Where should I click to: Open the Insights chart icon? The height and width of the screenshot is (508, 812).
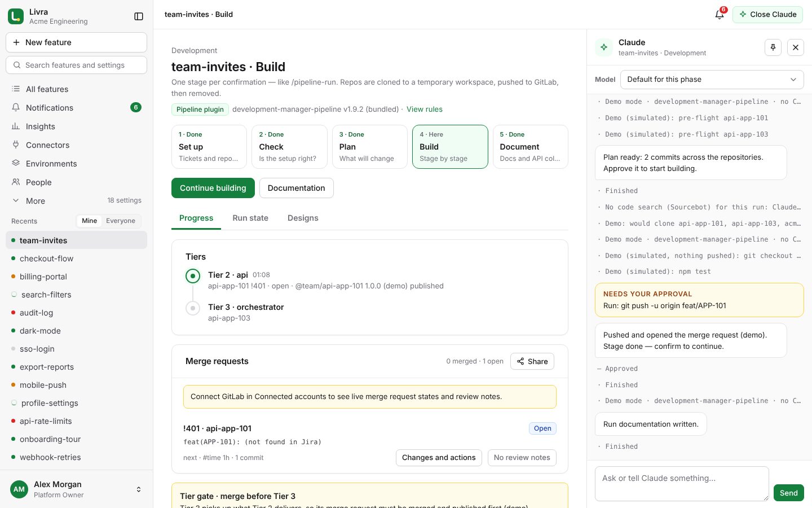pos(16,126)
